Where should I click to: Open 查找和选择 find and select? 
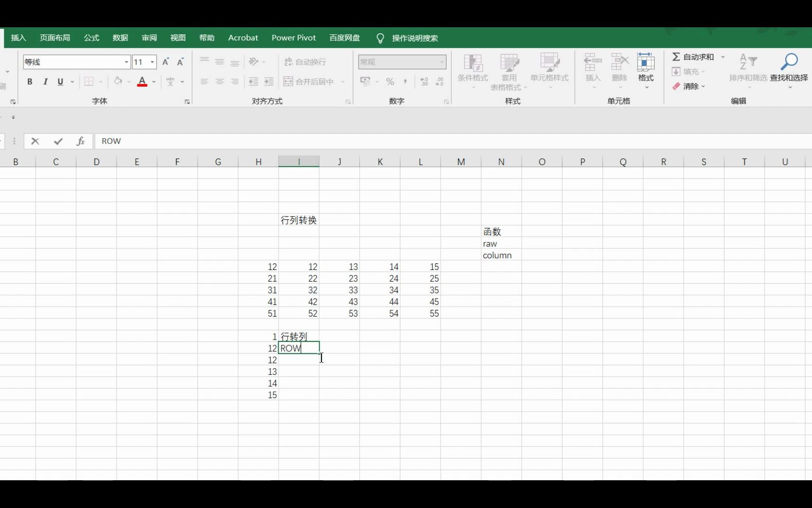coord(789,71)
